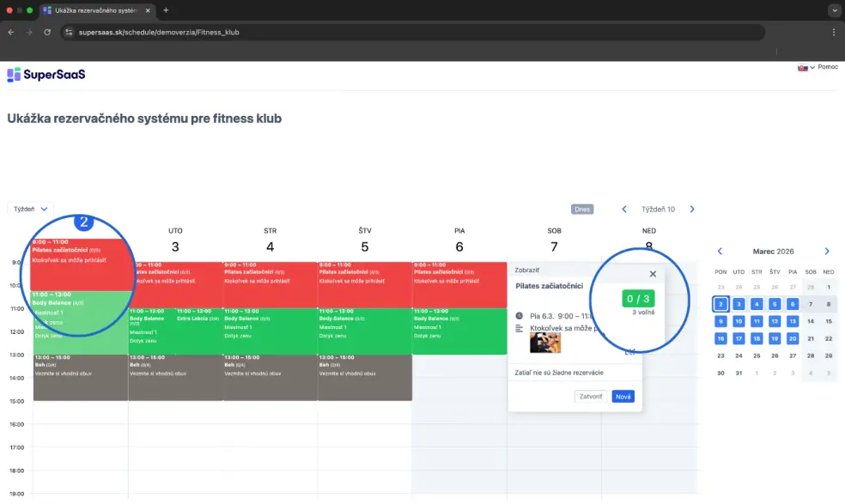Close the Pilates začiatočníci popup with X
845x504 pixels.
(653, 274)
